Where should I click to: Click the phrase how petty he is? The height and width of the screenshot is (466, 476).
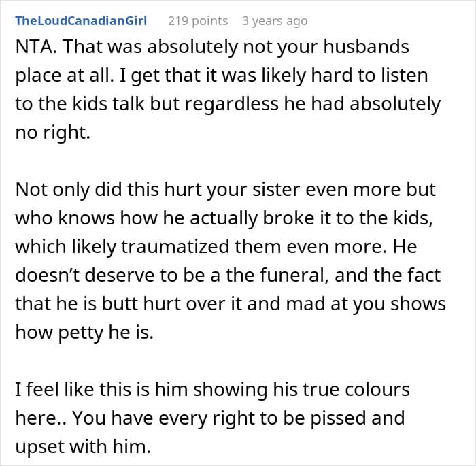click(x=84, y=333)
